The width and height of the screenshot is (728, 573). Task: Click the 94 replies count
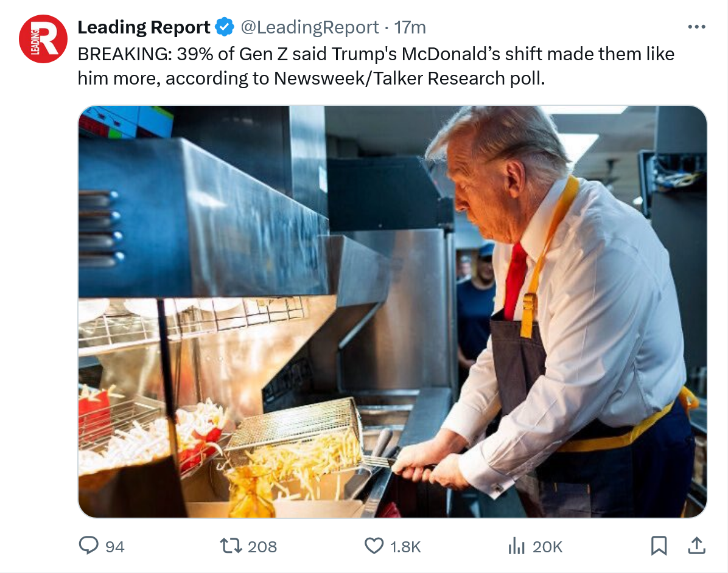115,547
